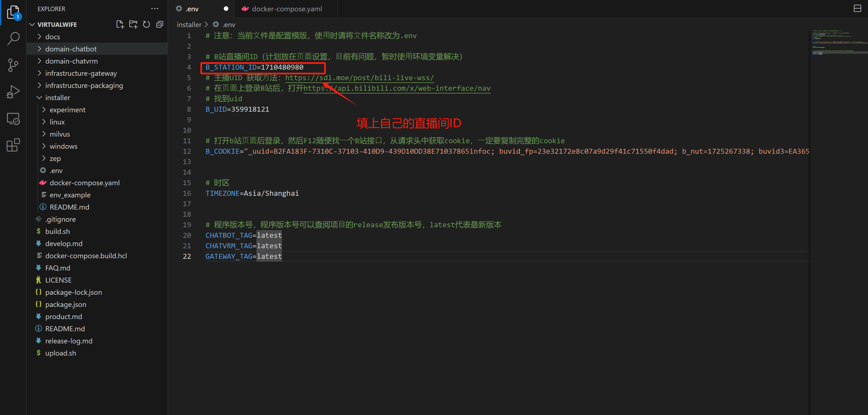Screen dimensions: 868x415
Task: Click the unsaved dot on .env tab
Action: [226, 9]
